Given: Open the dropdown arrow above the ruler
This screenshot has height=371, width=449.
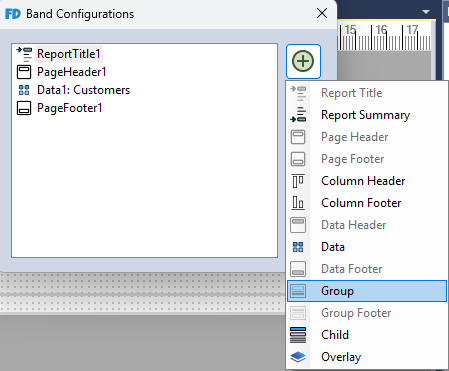Looking at the screenshot, I should click(426, 12).
